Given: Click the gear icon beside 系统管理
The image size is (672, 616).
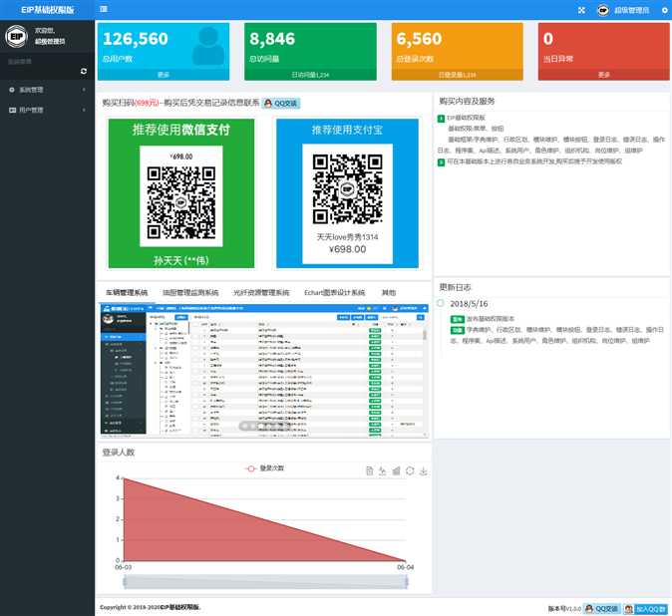Looking at the screenshot, I should [x=12, y=90].
